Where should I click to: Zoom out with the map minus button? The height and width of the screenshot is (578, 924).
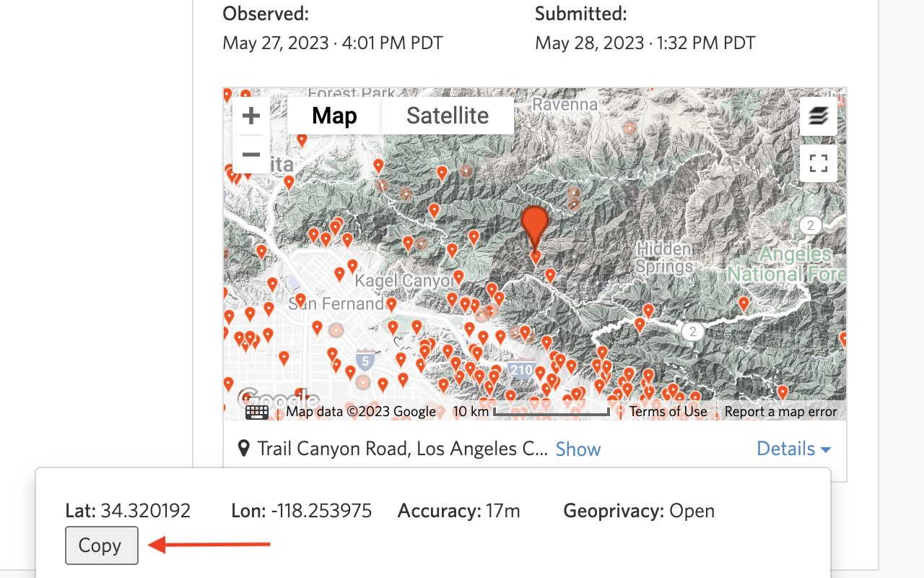pyautogui.click(x=251, y=154)
